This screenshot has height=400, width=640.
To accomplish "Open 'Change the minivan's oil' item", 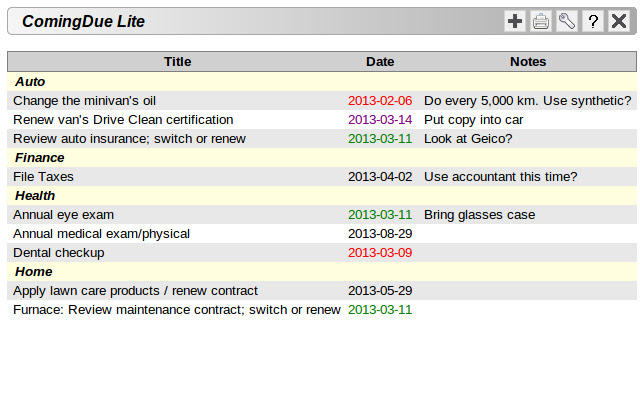I will click(x=85, y=100).
